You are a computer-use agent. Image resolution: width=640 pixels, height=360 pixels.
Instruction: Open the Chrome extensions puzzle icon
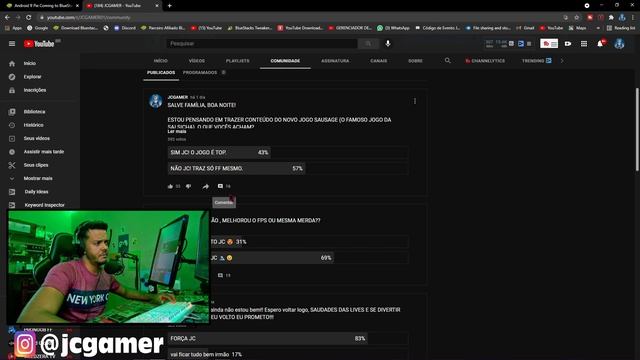[x=611, y=18]
